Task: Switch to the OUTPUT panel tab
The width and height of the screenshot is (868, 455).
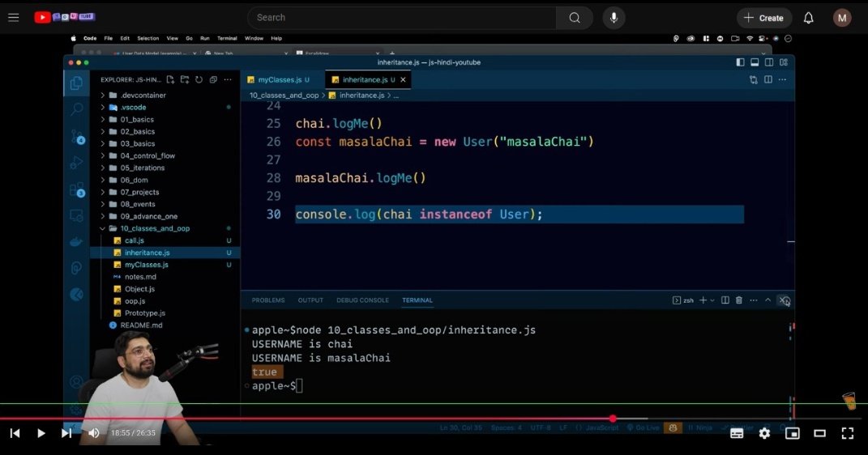Action: (x=310, y=300)
